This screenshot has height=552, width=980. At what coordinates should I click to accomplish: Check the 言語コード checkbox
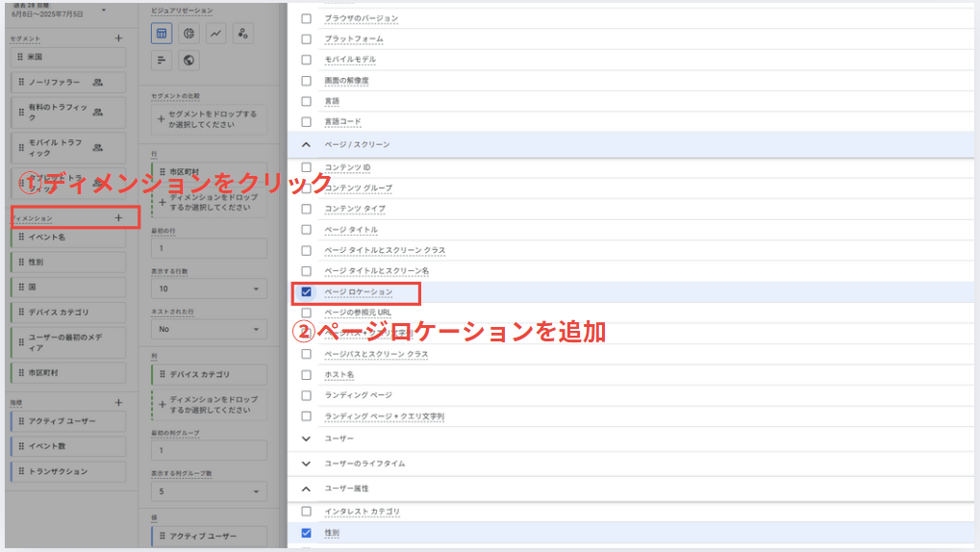point(306,122)
